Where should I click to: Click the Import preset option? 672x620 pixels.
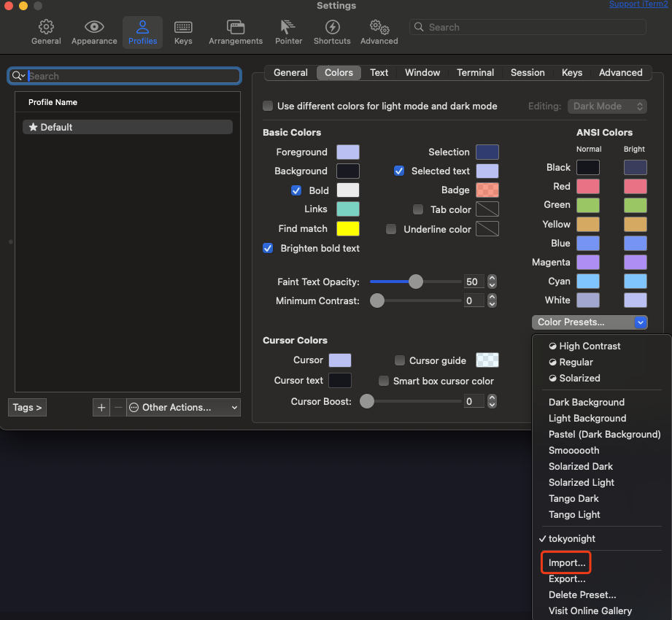[565, 562]
